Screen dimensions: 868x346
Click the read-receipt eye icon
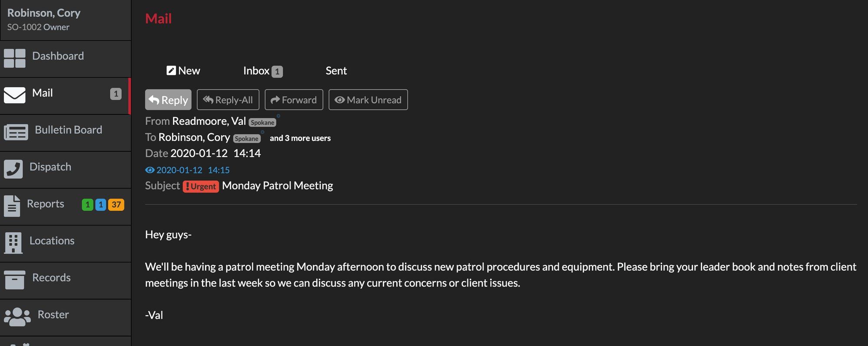[150, 170]
